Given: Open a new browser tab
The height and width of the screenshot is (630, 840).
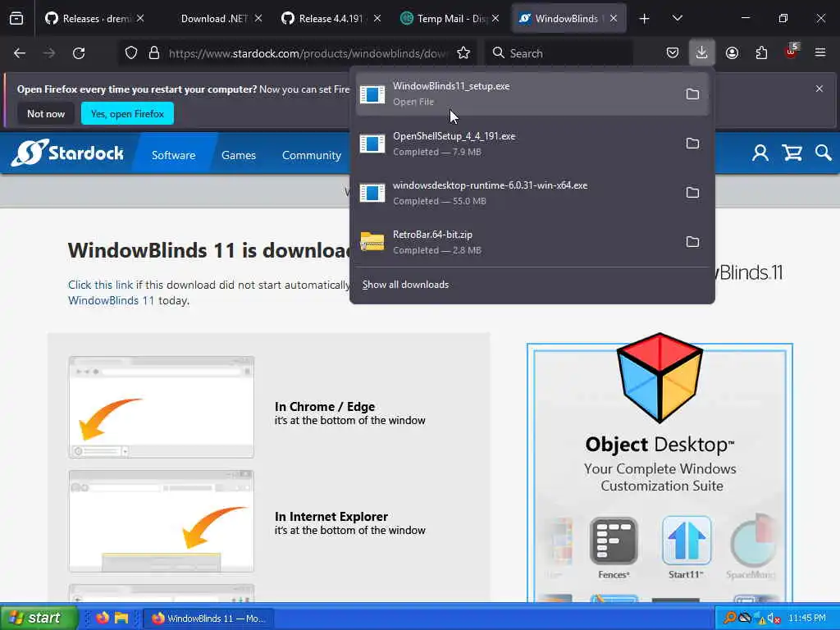Looking at the screenshot, I should pyautogui.click(x=645, y=19).
